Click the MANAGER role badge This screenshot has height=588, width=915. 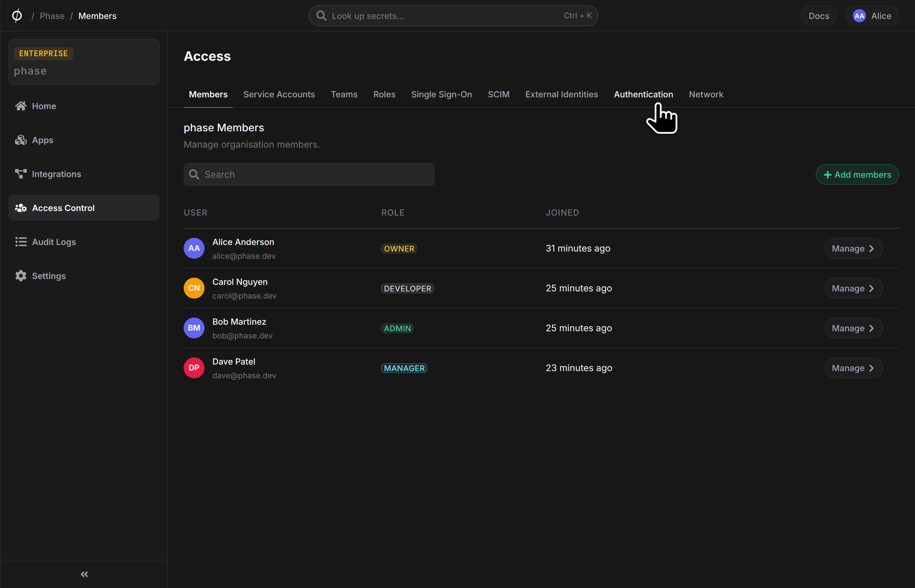tap(404, 368)
